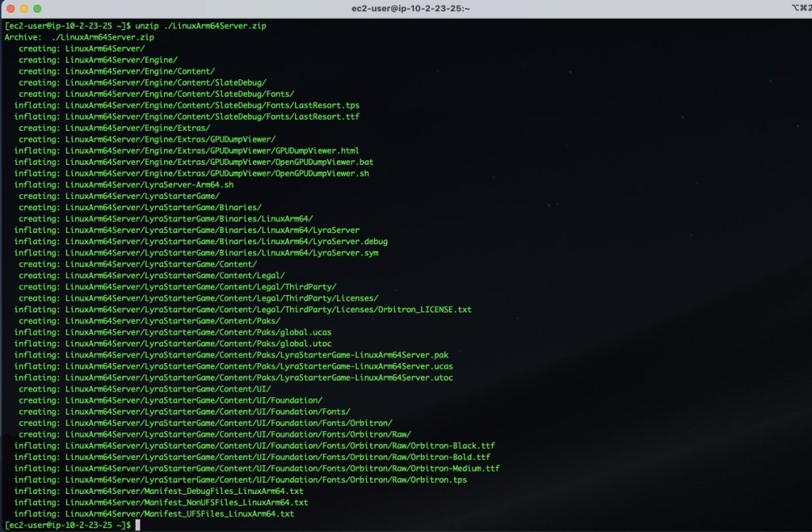Click the Orbitron.tps line
The image size is (812, 532).
click(240, 480)
